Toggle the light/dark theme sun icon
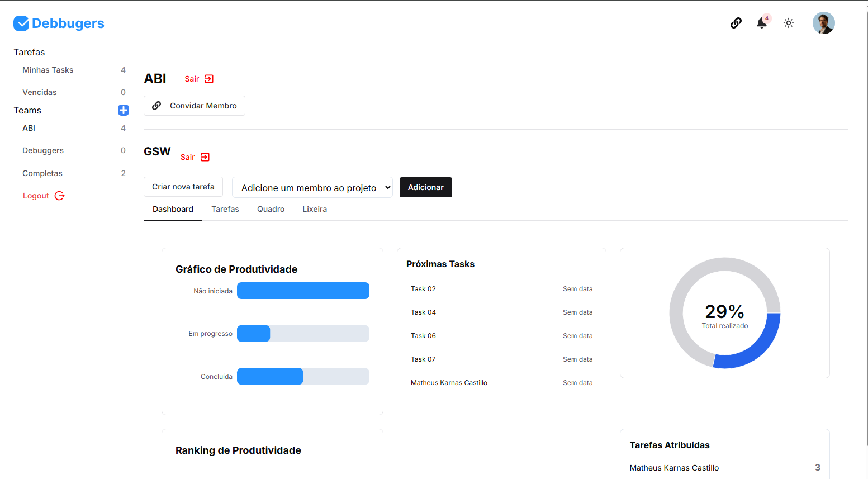The width and height of the screenshot is (868, 479). pyautogui.click(x=789, y=23)
